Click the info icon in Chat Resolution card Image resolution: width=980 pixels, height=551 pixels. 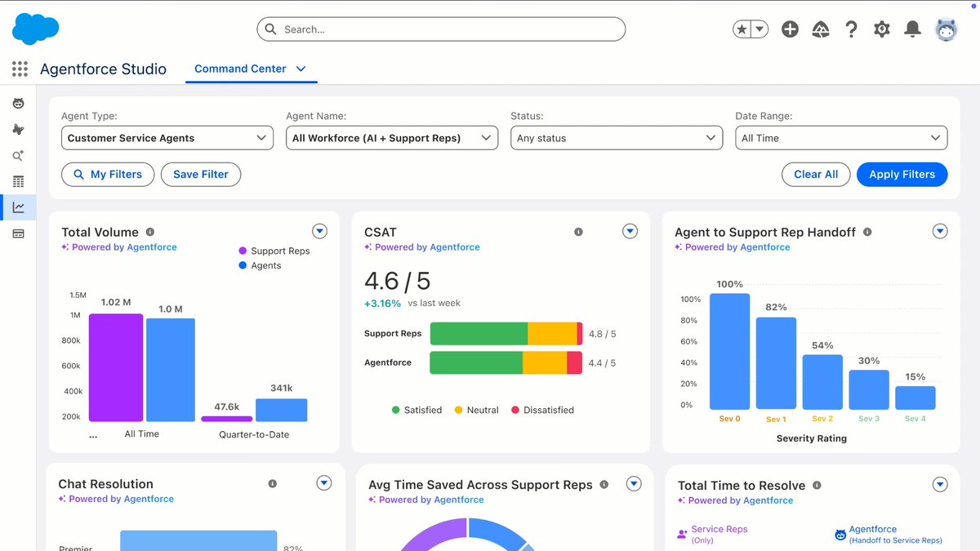pos(273,483)
